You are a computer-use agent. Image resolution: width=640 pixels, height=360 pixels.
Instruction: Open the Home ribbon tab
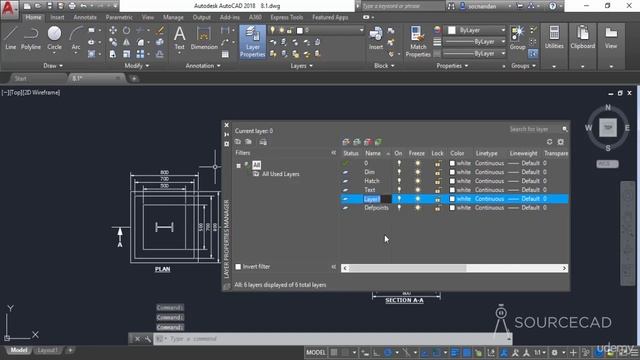point(33,17)
